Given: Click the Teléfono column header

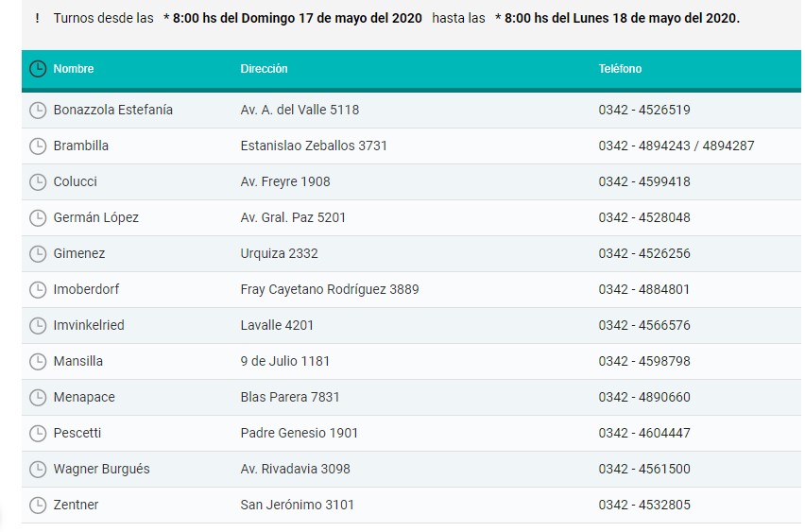Looking at the screenshot, I should pyautogui.click(x=620, y=69).
